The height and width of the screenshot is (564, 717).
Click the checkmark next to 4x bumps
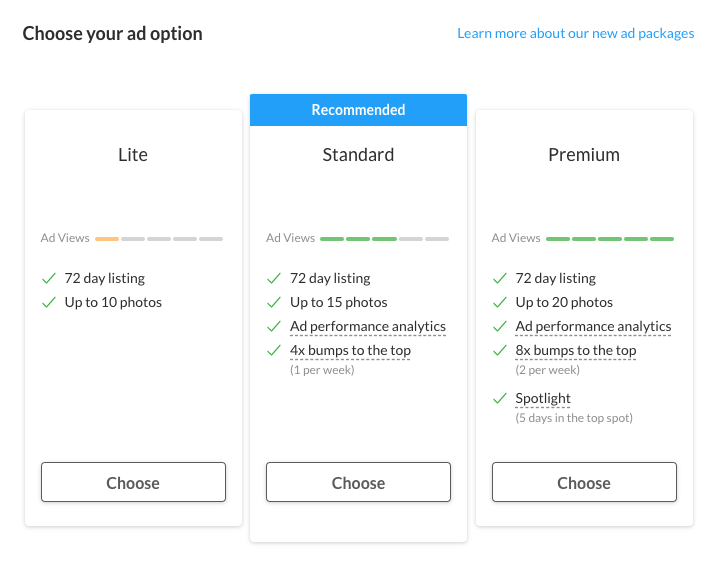pos(274,350)
